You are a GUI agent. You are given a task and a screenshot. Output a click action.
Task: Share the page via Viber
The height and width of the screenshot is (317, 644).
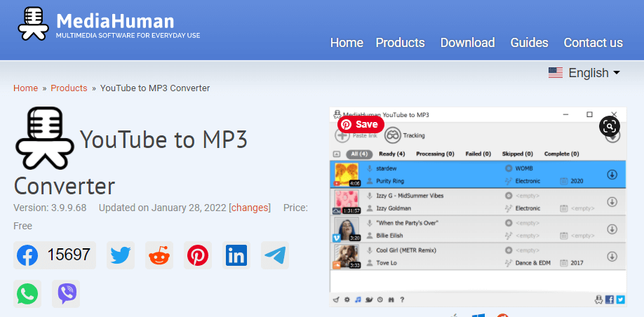point(66,294)
